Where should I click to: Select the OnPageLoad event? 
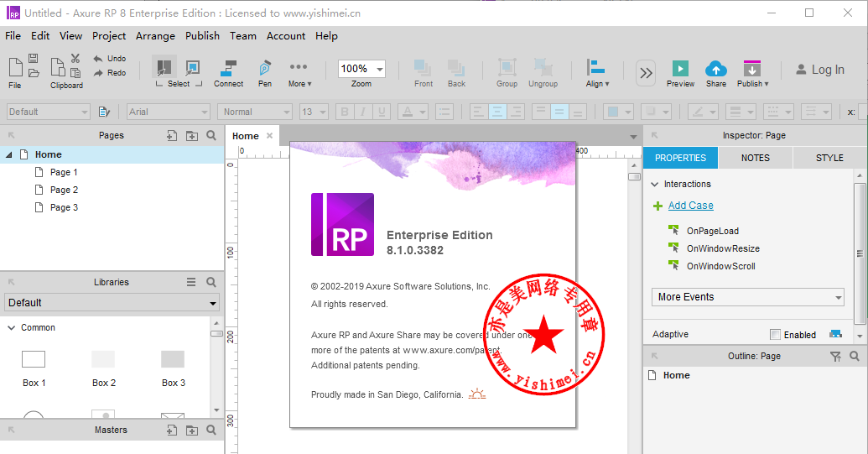tap(712, 231)
